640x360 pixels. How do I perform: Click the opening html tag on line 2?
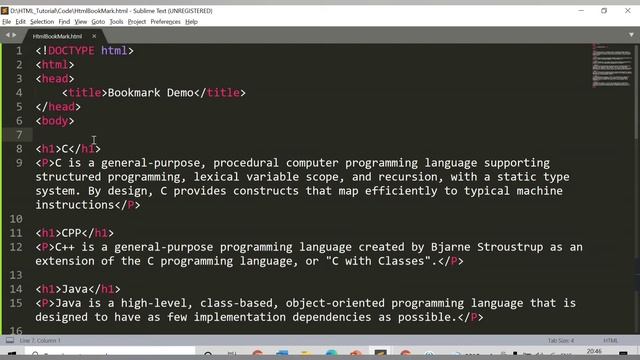[55, 64]
